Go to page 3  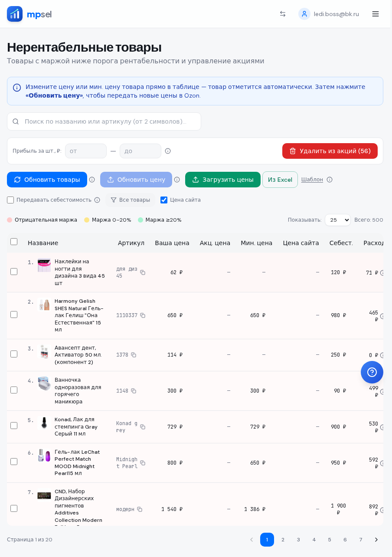tap(298, 540)
